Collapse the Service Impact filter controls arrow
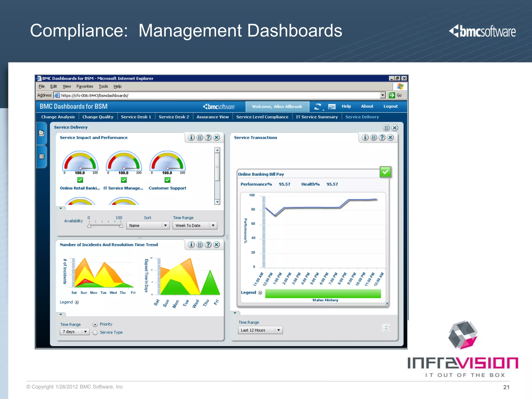Image resolution: width=532 pixels, height=399 pixels. coord(61,208)
